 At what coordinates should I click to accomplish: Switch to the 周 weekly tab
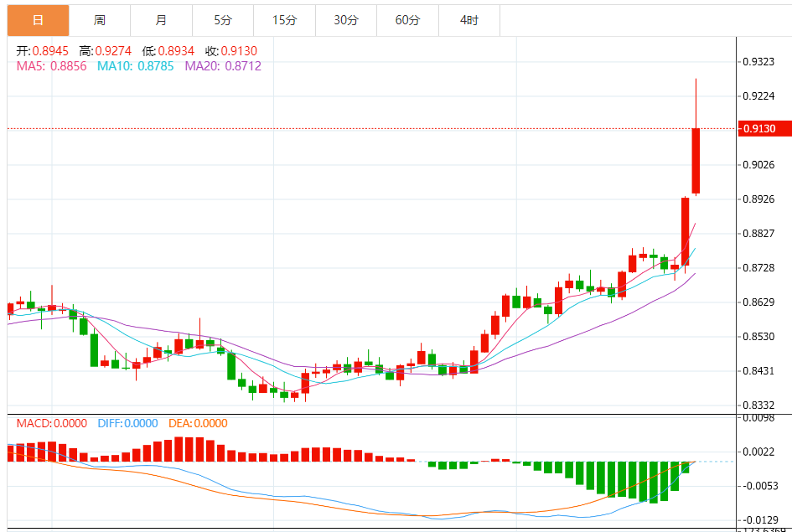[x=100, y=20]
